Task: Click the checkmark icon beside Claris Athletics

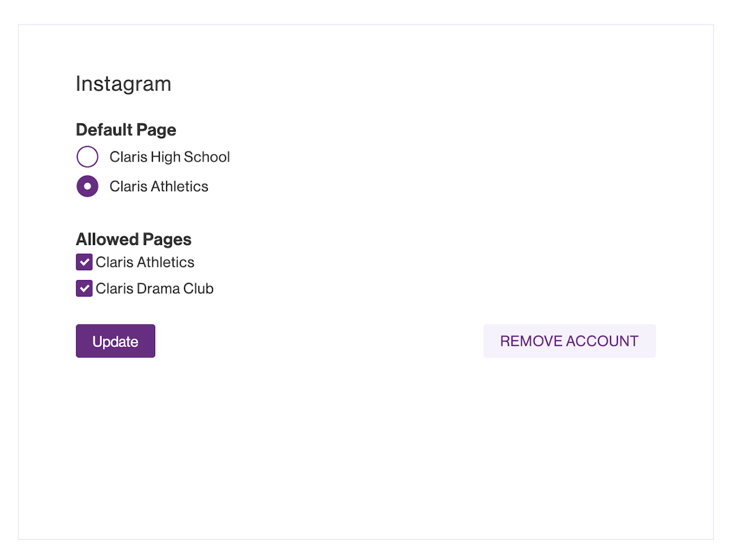Action: tap(84, 262)
